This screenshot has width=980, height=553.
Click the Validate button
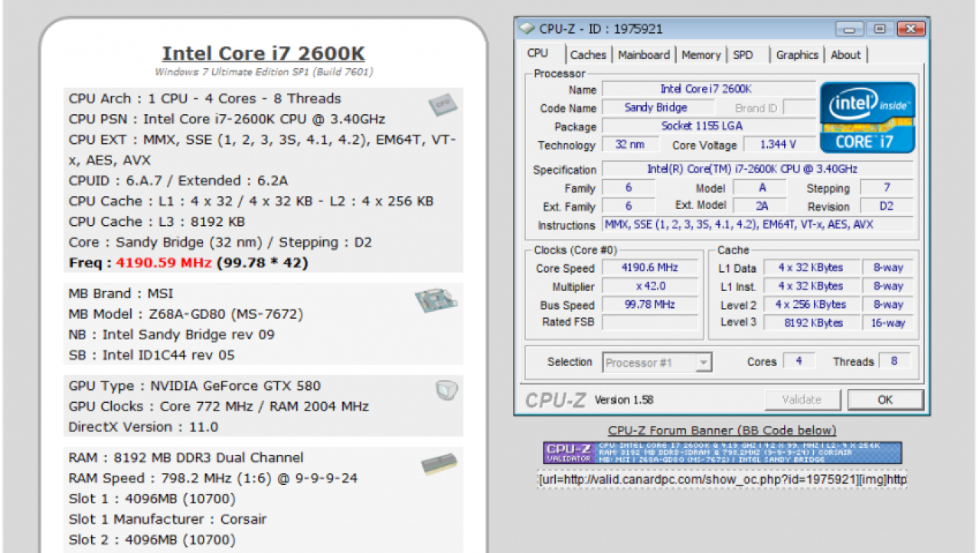point(802,399)
